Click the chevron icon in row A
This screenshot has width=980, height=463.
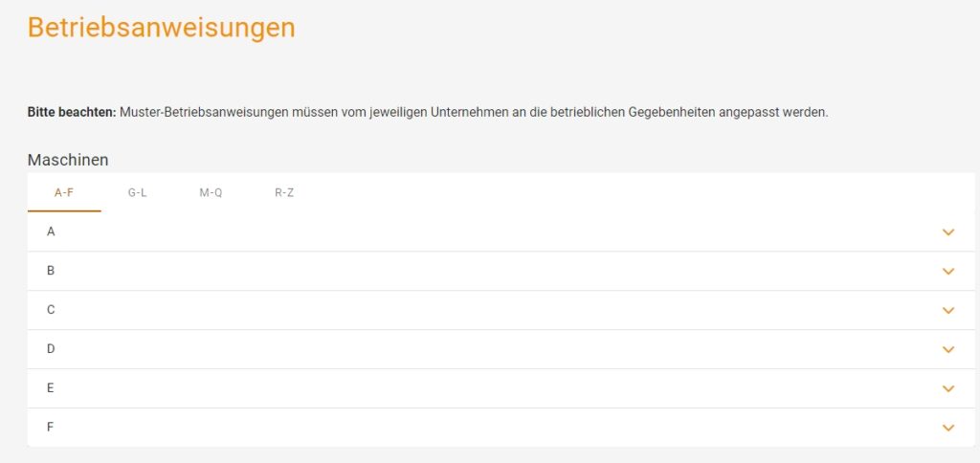948,232
